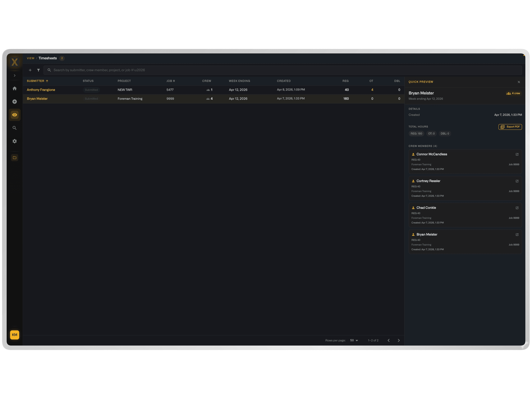Click crew icon in Anthony Frangione row

coord(208,90)
